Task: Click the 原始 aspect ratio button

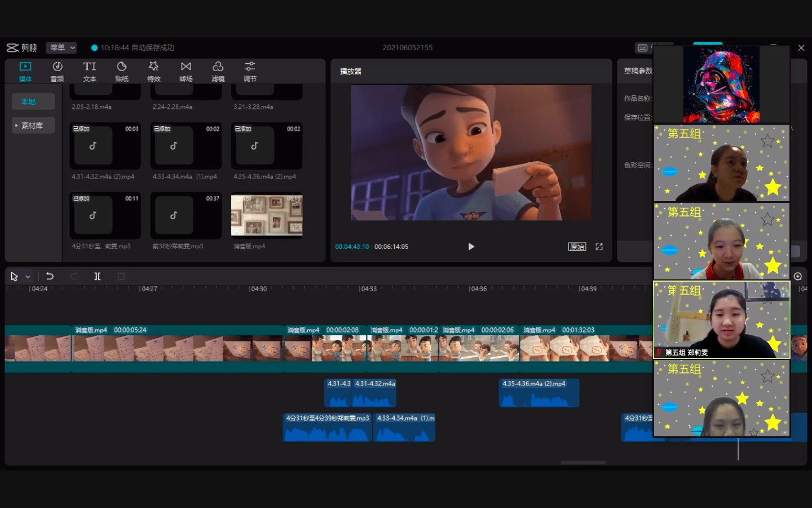Action: pyautogui.click(x=577, y=247)
